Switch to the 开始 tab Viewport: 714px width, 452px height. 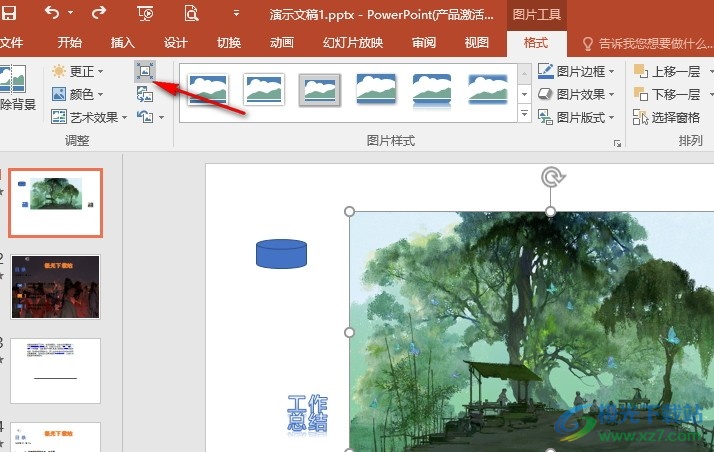click(70, 43)
